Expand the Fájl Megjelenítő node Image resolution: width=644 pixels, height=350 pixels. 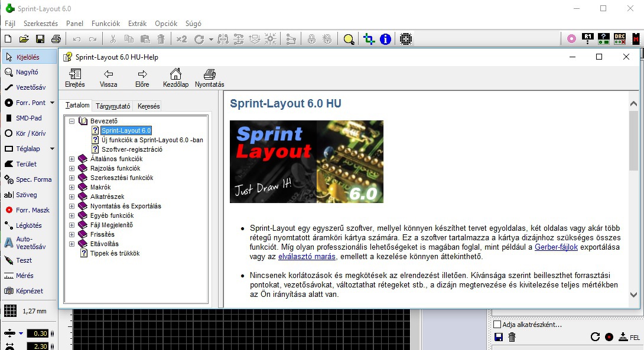[72, 225]
